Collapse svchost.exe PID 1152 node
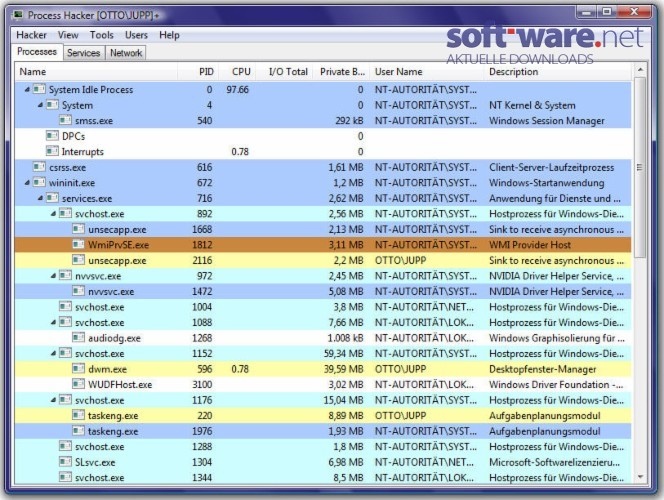 (x=53, y=353)
